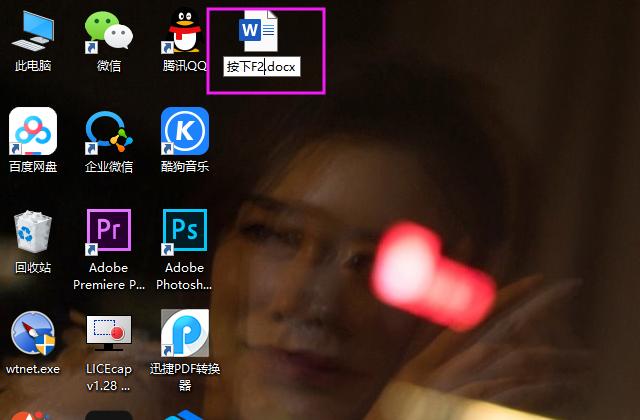Select the LICEcap v1.28 icon
Image resolution: width=640 pixels, height=420 pixels.
click(x=109, y=333)
